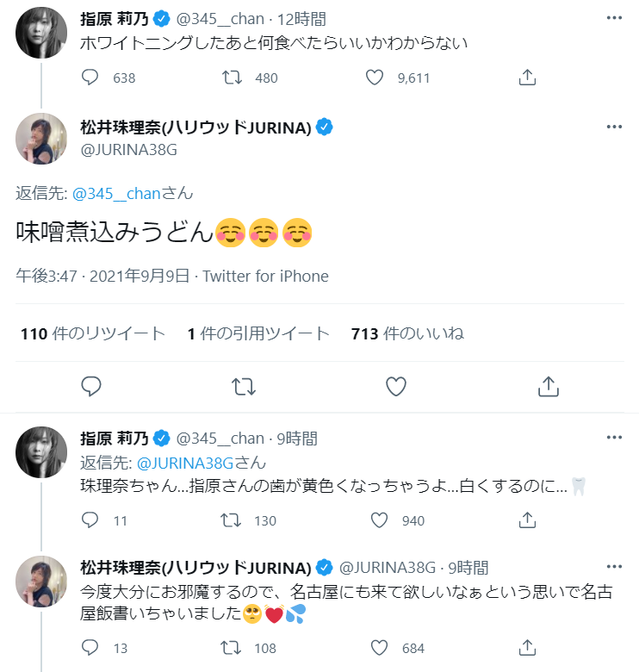Screen dimensions: 639x672
Task: Click 松井珠理奈's avatar on the main tweet
Action: pos(41,139)
